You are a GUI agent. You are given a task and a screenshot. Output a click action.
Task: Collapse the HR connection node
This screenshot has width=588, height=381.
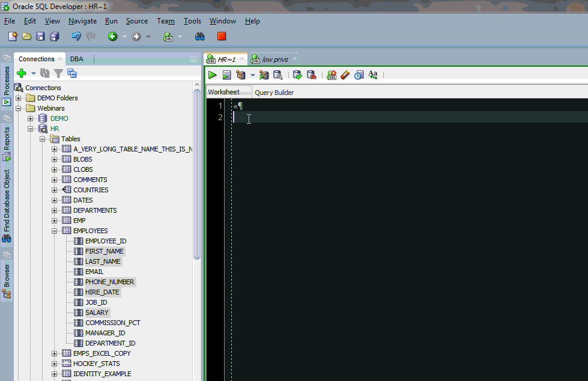[31, 129]
